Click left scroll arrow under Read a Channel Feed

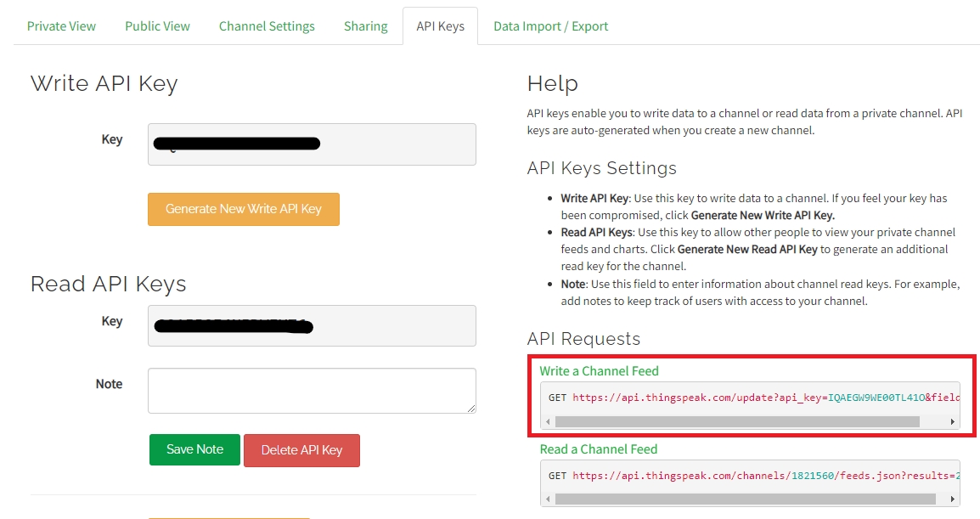(548, 499)
